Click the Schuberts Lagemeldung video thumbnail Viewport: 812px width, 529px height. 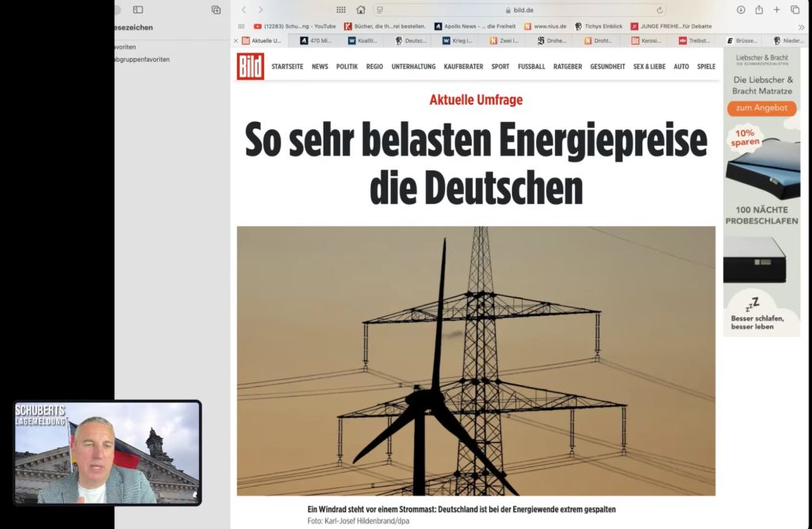coord(107,453)
